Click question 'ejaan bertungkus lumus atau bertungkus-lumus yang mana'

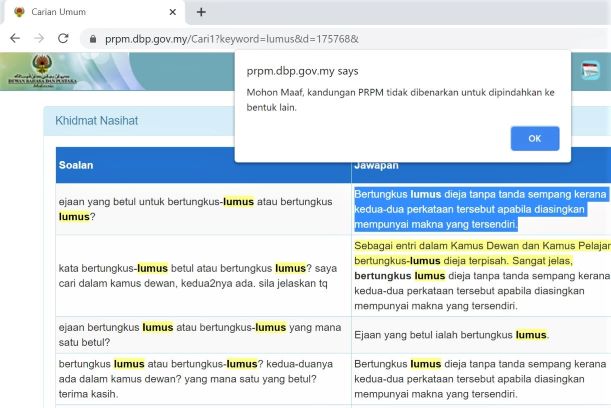(200, 335)
